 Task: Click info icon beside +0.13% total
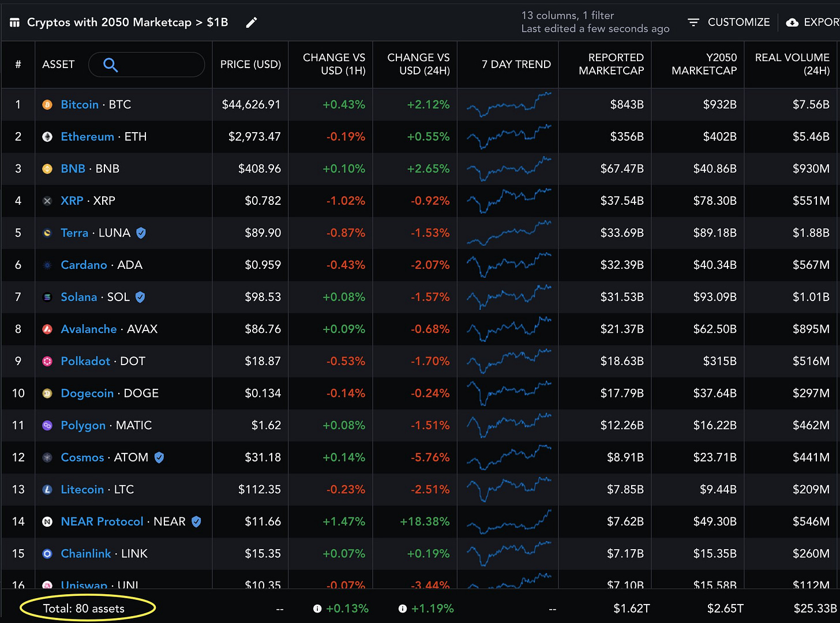pyautogui.click(x=317, y=609)
